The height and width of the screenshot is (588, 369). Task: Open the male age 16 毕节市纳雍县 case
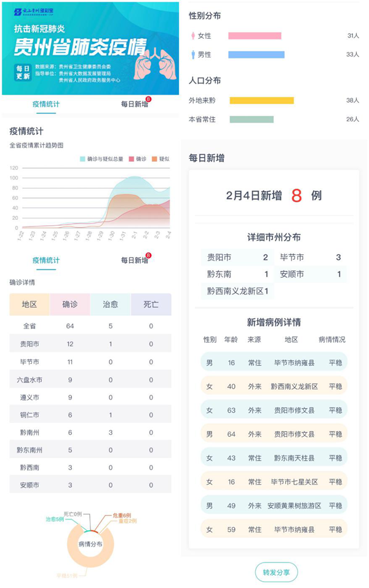pyautogui.click(x=274, y=363)
